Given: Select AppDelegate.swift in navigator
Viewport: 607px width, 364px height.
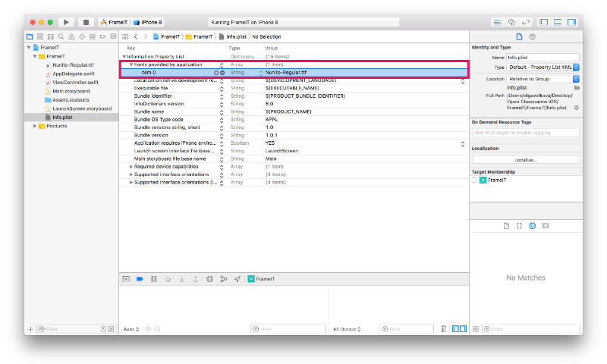Looking at the screenshot, I should [73, 74].
